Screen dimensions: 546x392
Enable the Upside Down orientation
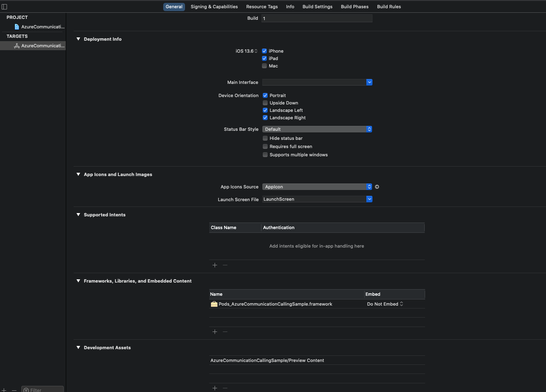point(265,103)
